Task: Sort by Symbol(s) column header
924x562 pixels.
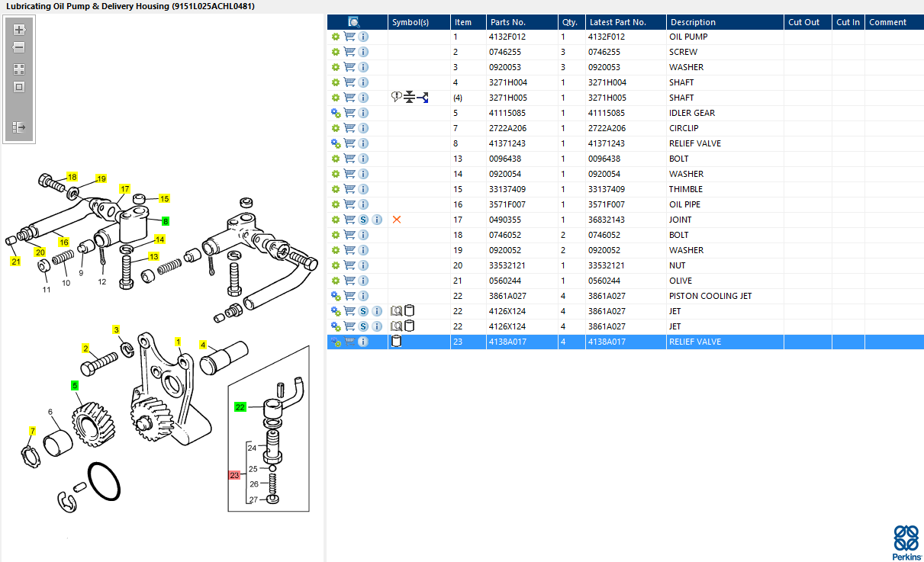Action: pos(410,22)
